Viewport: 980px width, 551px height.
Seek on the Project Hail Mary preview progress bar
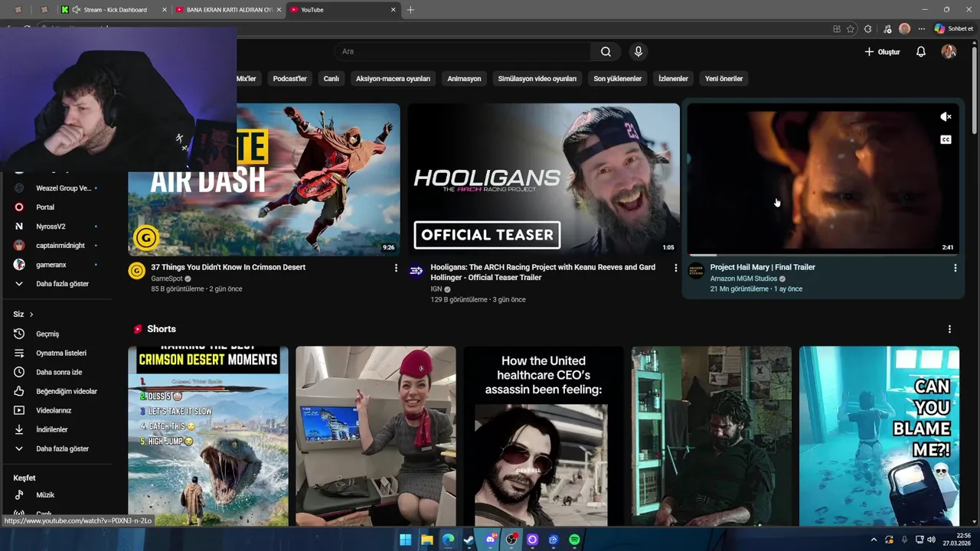click(823, 255)
